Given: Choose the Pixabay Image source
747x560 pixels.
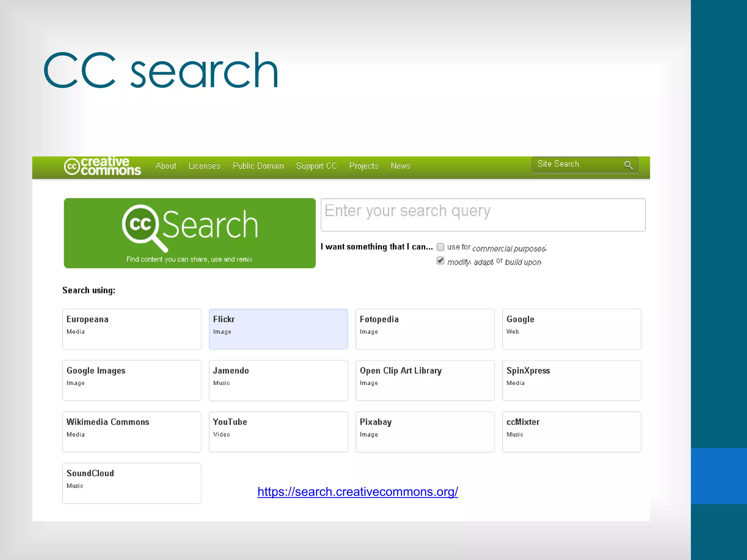Looking at the screenshot, I should [425, 432].
